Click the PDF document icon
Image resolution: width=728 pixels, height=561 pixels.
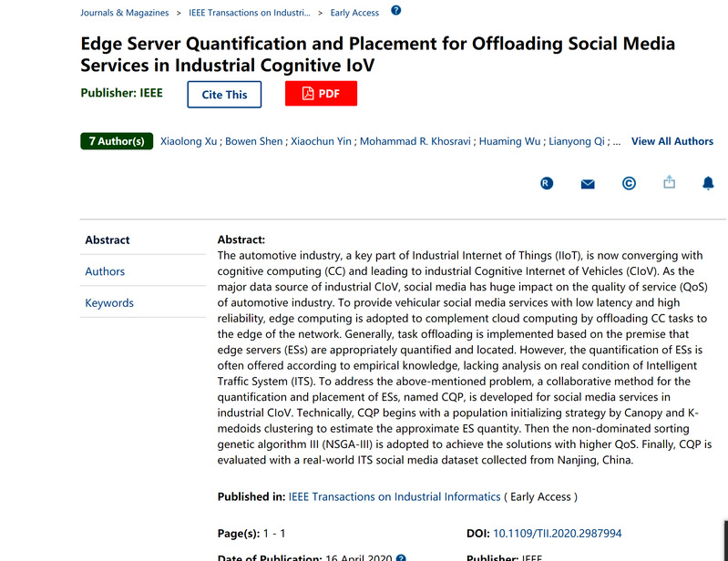[x=308, y=94]
